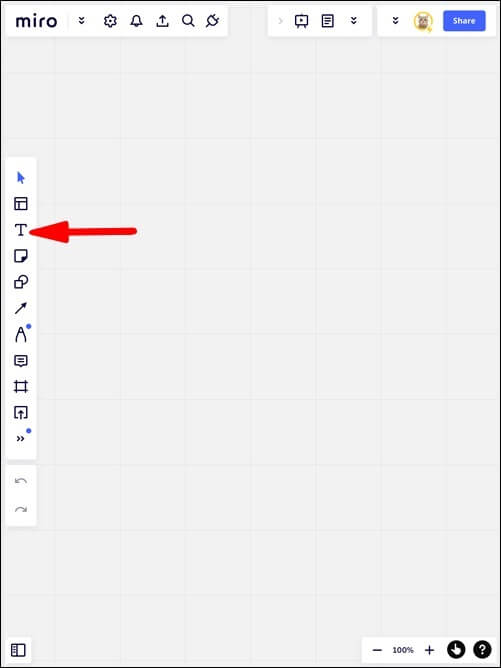Click the 100% zoom level label
Viewport: 501px width, 668px height.
pos(403,650)
